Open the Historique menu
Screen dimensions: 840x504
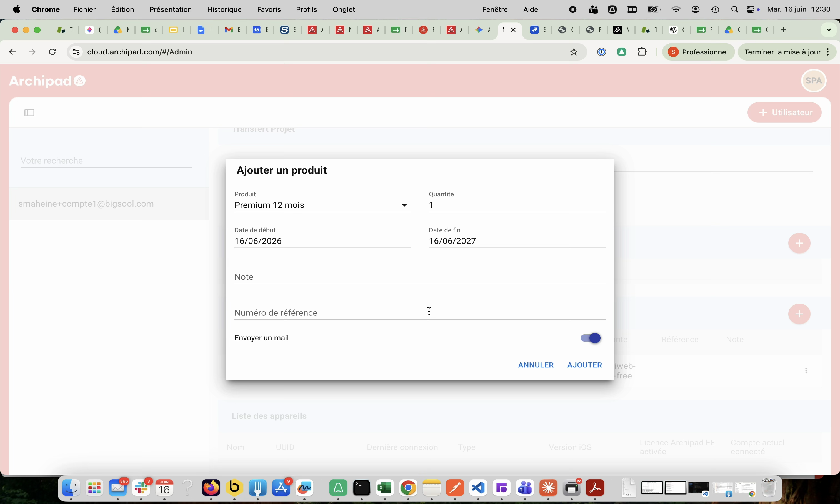point(224,9)
